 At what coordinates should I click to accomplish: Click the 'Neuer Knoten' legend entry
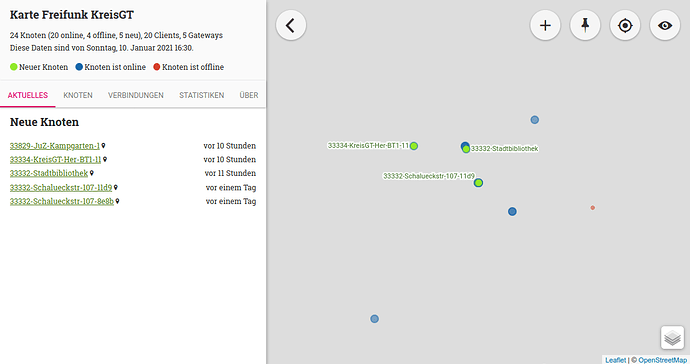[39, 67]
